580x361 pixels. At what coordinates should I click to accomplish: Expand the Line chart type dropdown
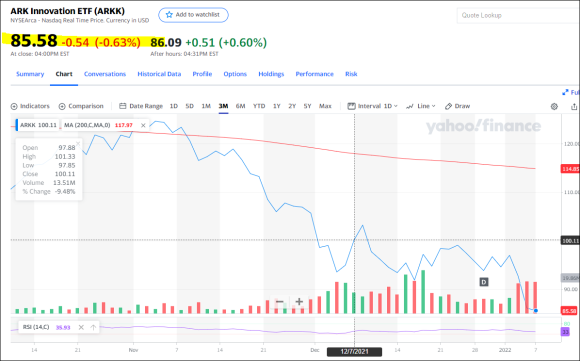pyautogui.click(x=426, y=106)
